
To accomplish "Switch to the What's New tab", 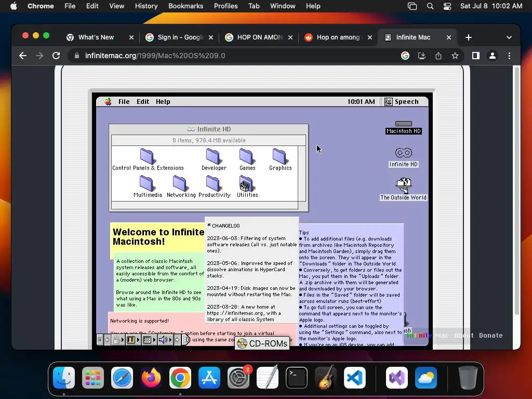I will 96,37.
